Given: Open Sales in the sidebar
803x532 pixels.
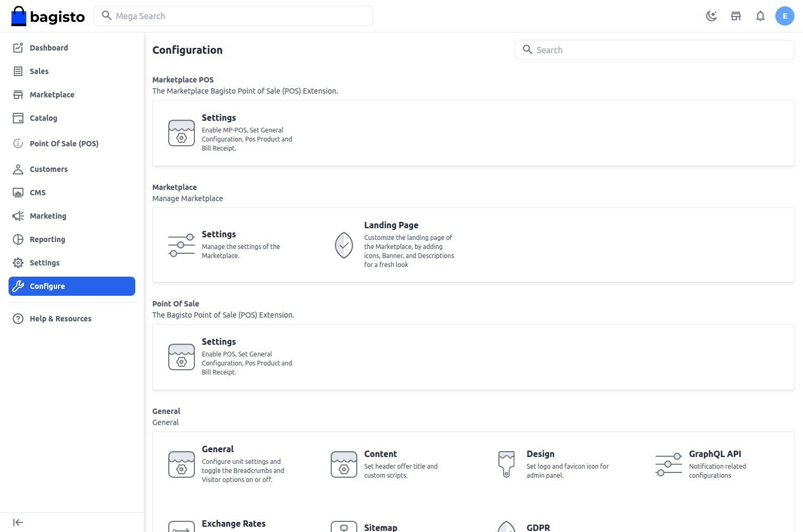Looking at the screenshot, I should tap(72, 71).
